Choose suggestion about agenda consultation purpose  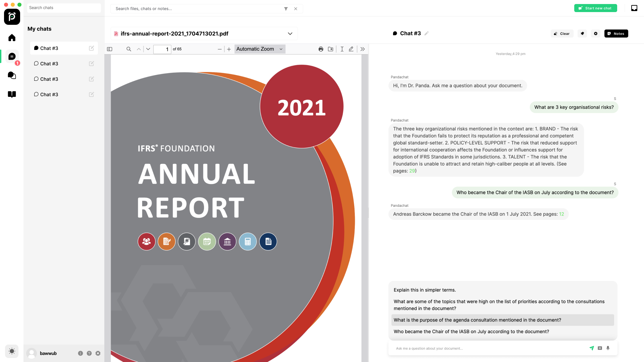tap(502, 320)
